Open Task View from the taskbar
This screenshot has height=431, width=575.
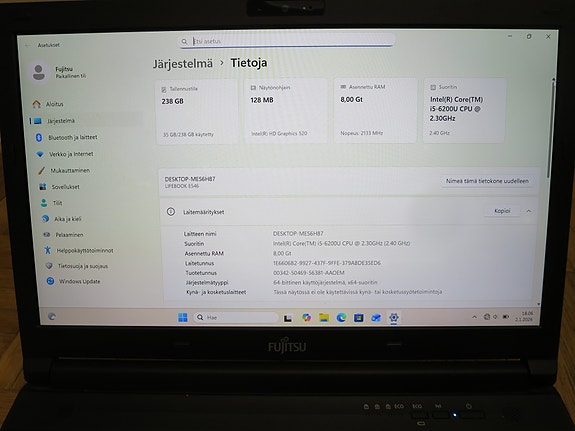click(x=288, y=318)
